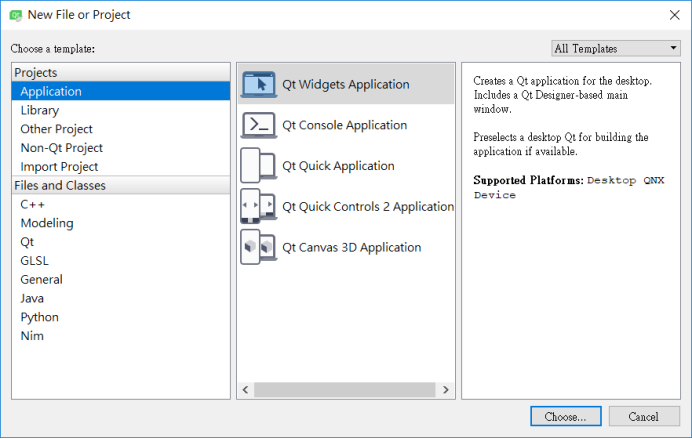692x439 pixels.
Task: Choose the Non-Qt Project category
Action: pyautogui.click(x=59, y=148)
